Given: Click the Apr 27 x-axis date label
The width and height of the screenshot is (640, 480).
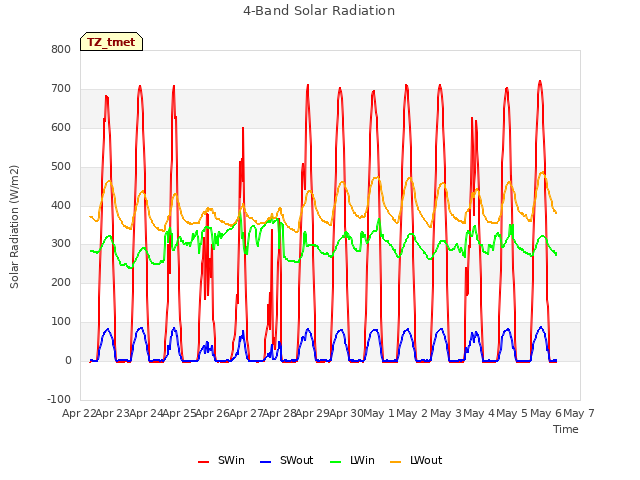Looking at the screenshot, I should 246,413.
